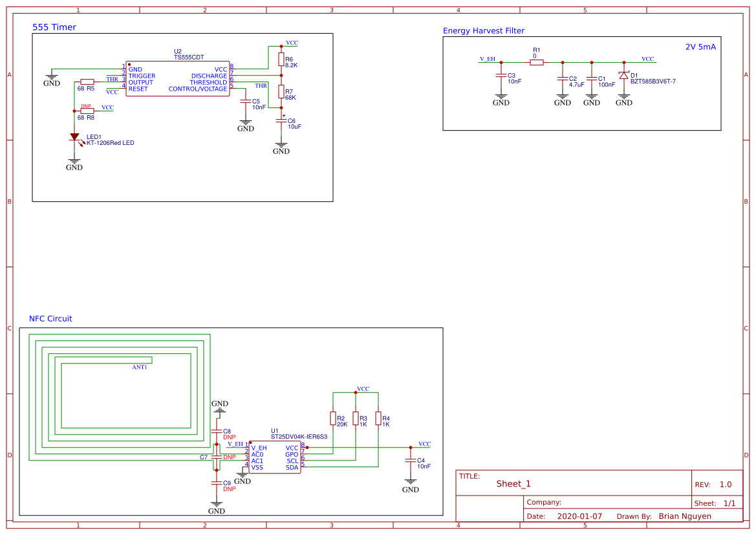Click the U2 TS555CDT timer chip body
The image size is (756, 535).
coord(177,79)
